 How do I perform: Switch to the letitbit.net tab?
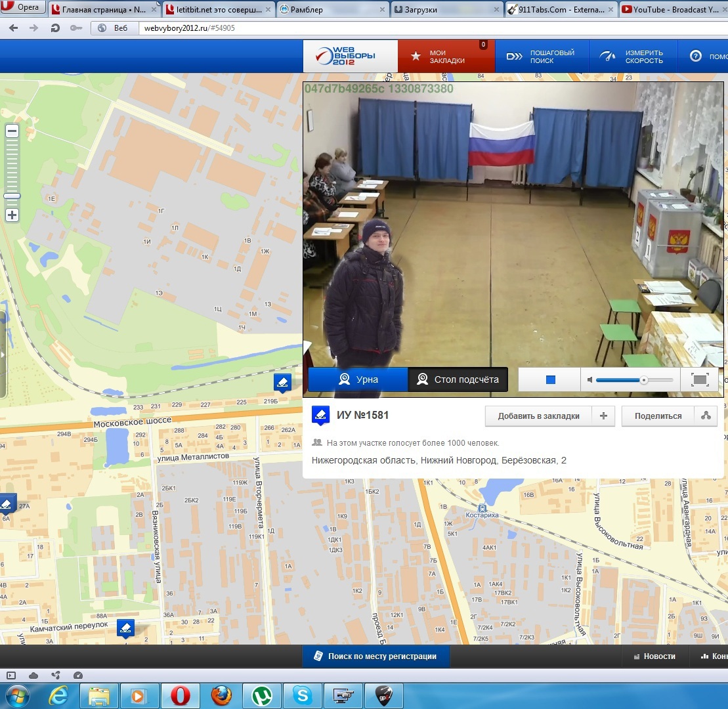pos(218,9)
